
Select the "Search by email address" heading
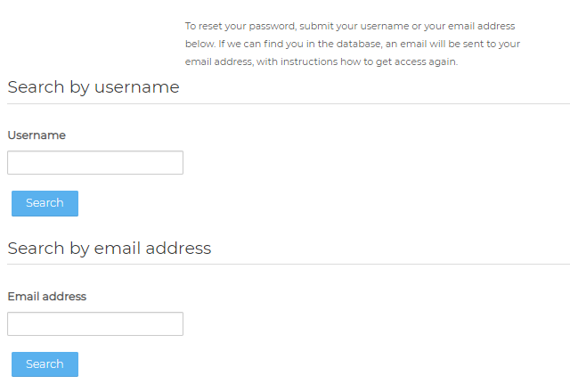(x=110, y=248)
